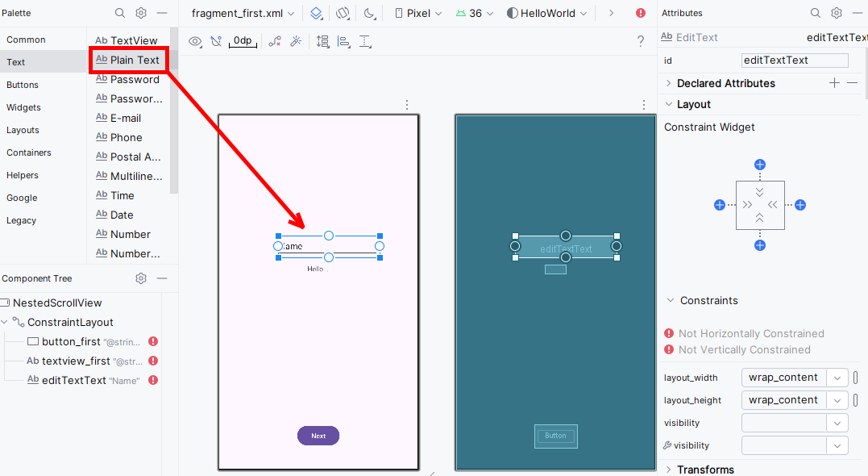Toggle the View Options eye icon
Image resolution: width=868 pixels, height=476 pixels.
click(195, 41)
